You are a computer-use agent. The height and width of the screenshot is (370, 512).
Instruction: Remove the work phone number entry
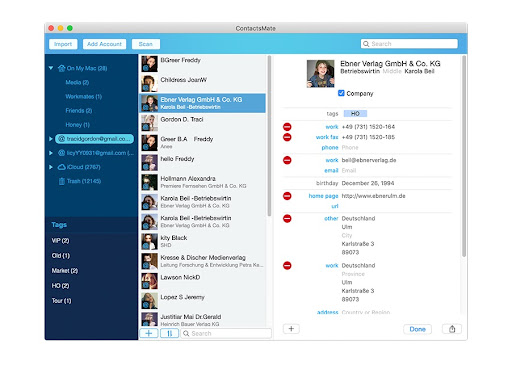(x=287, y=127)
